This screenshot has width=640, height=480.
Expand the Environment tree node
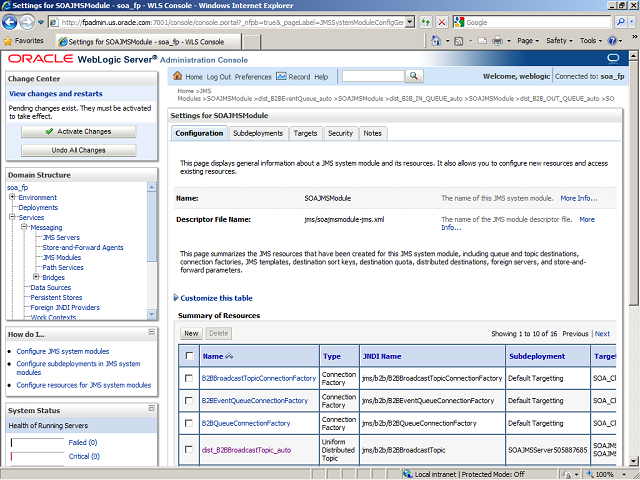(x=13, y=197)
